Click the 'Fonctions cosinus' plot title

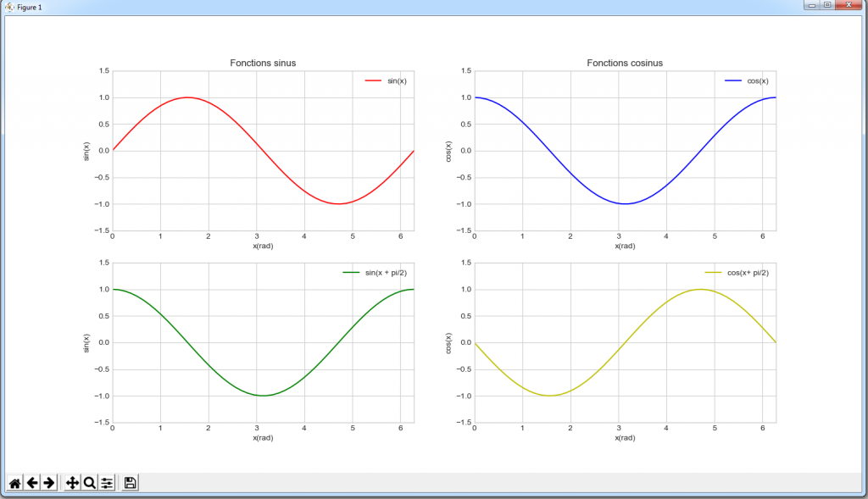click(x=625, y=63)
